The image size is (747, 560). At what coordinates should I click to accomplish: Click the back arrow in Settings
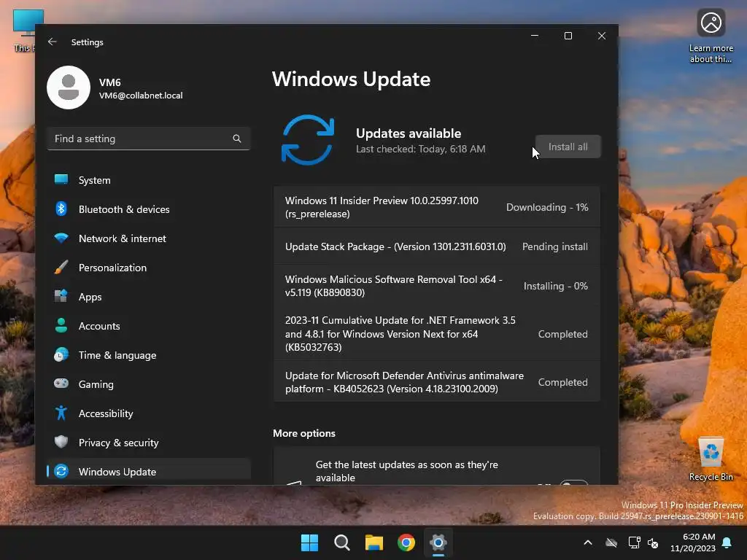click(53, 42)
